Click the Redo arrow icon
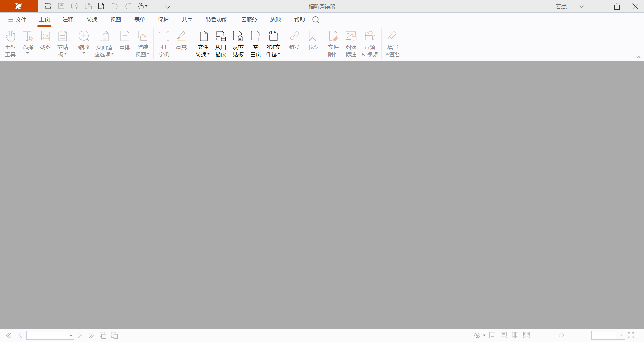This screenshot has height=342, width=644. coord(128,6)
